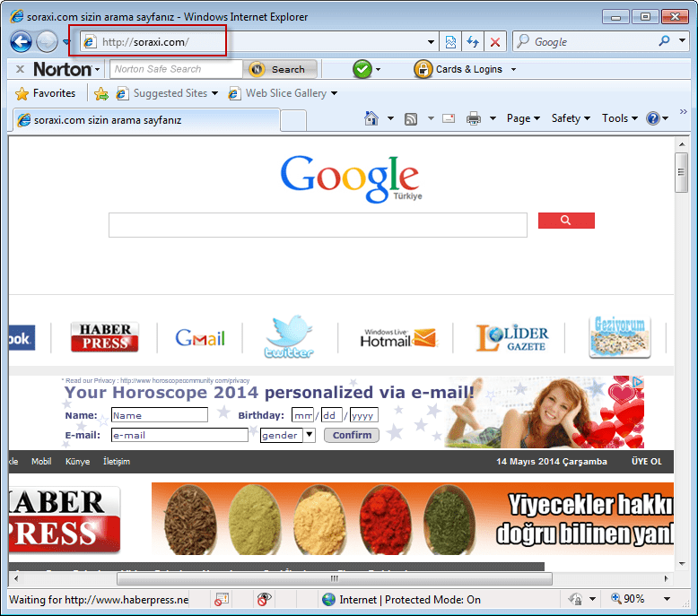Click the Home page icon
Image resolution: width=698 pixels, height=616 pixels.
371,118
